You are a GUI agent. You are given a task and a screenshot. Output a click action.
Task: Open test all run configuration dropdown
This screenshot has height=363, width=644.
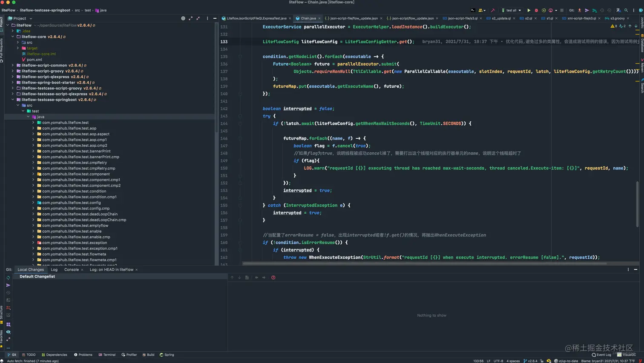coord(512,10)
